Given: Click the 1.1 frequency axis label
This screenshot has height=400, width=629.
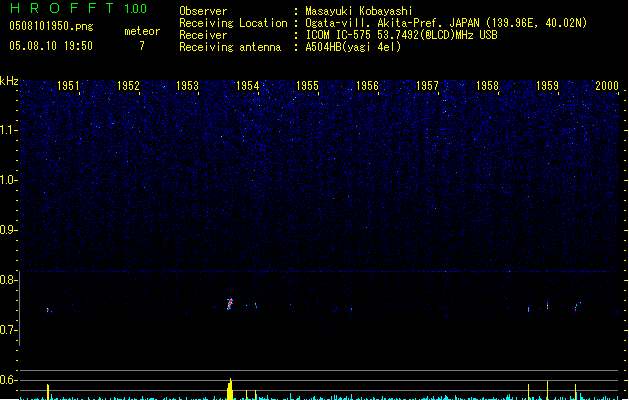Looking at the screenshot, I should (x=8, y=130).
